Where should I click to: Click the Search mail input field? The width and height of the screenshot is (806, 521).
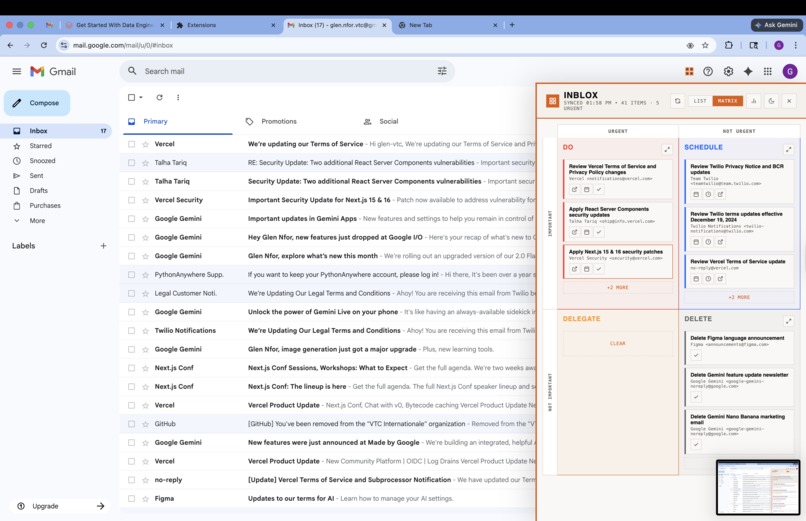point(288,71)
